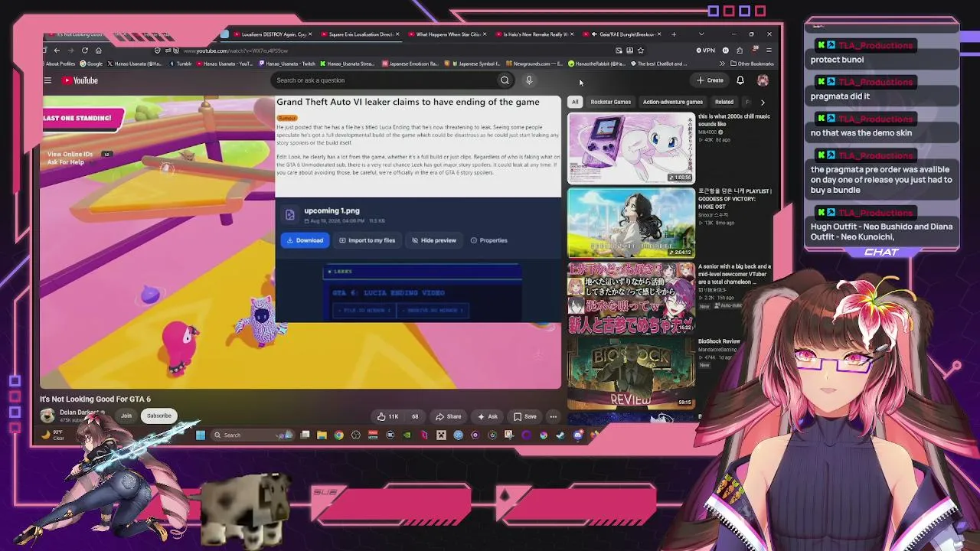Click the Share button under video
Viewport: 980px width, 551px height.
coord(449,416)
